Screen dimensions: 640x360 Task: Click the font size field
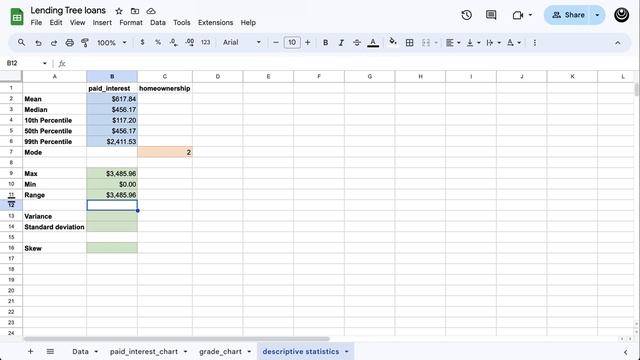(x=292, y=42)
